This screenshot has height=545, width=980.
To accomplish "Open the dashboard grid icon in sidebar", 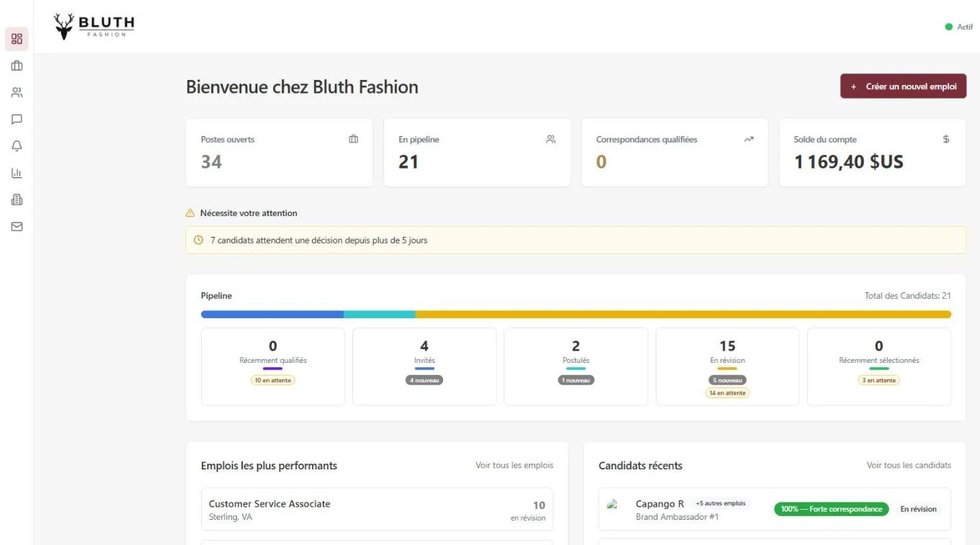I will [17, 39].
